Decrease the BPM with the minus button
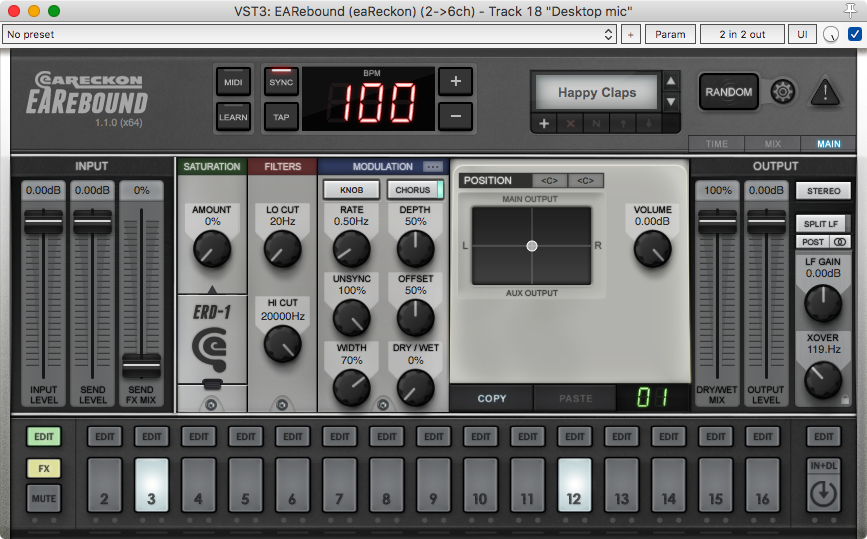The width and height of the screenshot is (867, 539). 456,116
